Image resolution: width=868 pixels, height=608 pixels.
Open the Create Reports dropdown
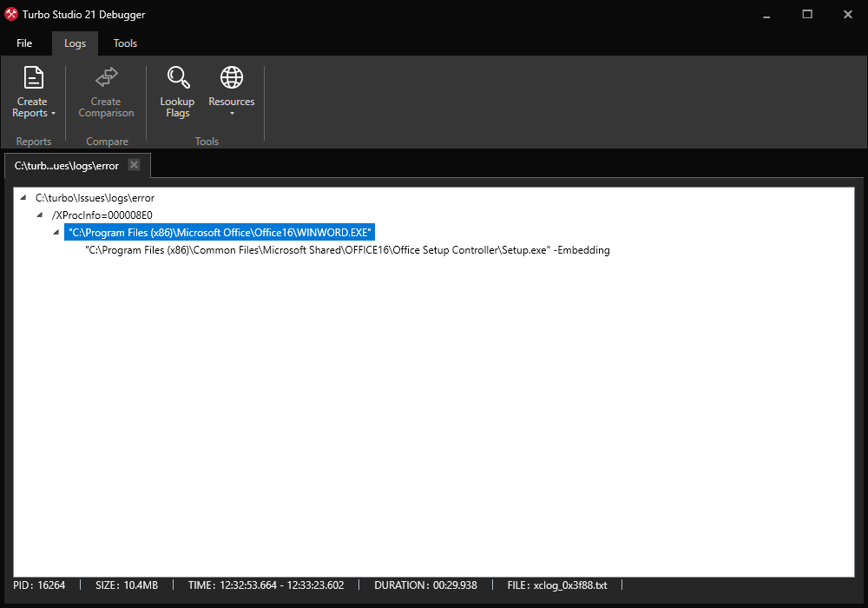click(x=34, y=92)
